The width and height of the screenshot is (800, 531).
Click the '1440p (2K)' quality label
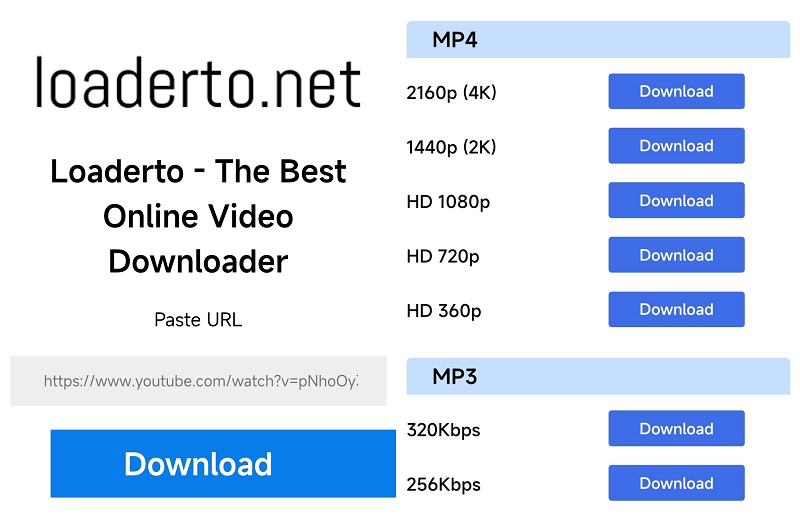[451, 147]
